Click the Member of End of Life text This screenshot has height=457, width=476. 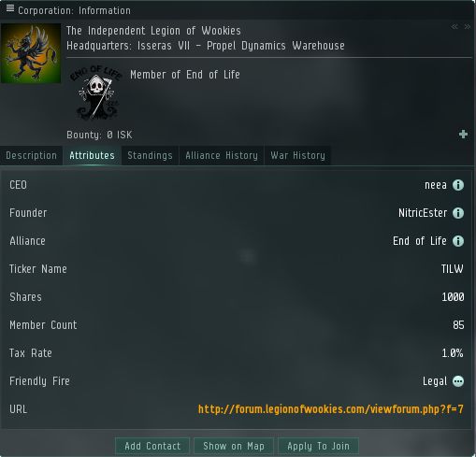[185, 75]
